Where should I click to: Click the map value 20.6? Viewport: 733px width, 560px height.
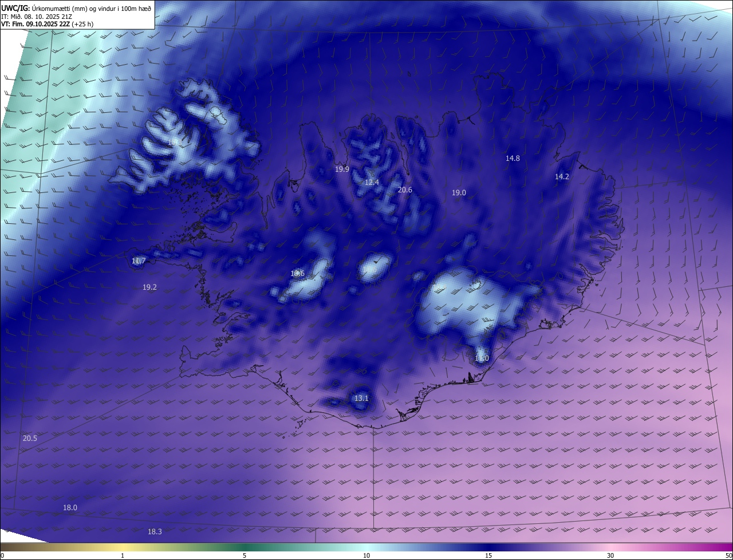tap(405, 190)
